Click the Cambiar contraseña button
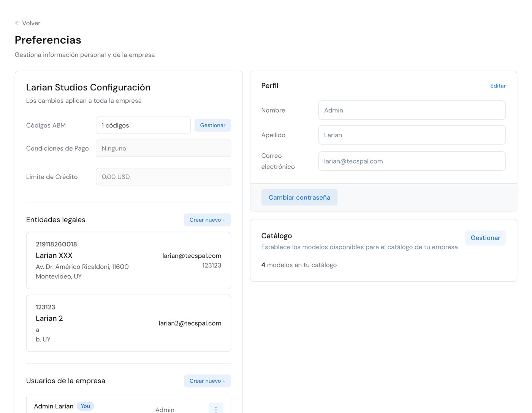The width and height of the screenshot is (532, 413). 299,197
